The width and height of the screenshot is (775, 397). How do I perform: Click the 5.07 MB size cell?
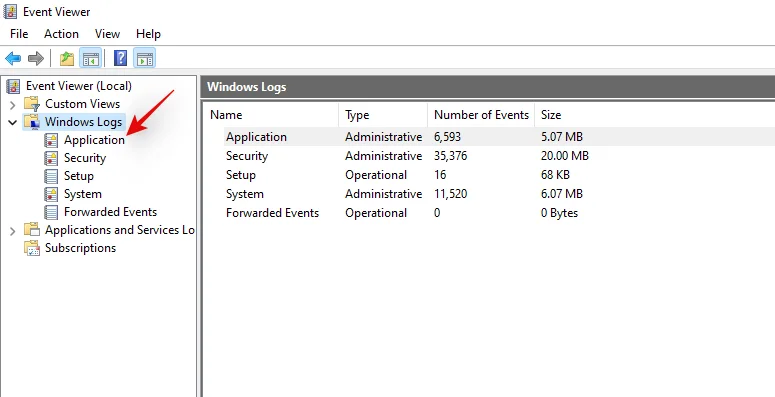[x=561, y=137]
